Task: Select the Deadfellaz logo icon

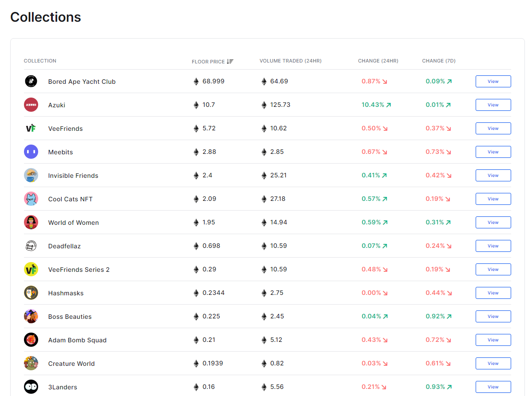Action: [x=31, y=246]
